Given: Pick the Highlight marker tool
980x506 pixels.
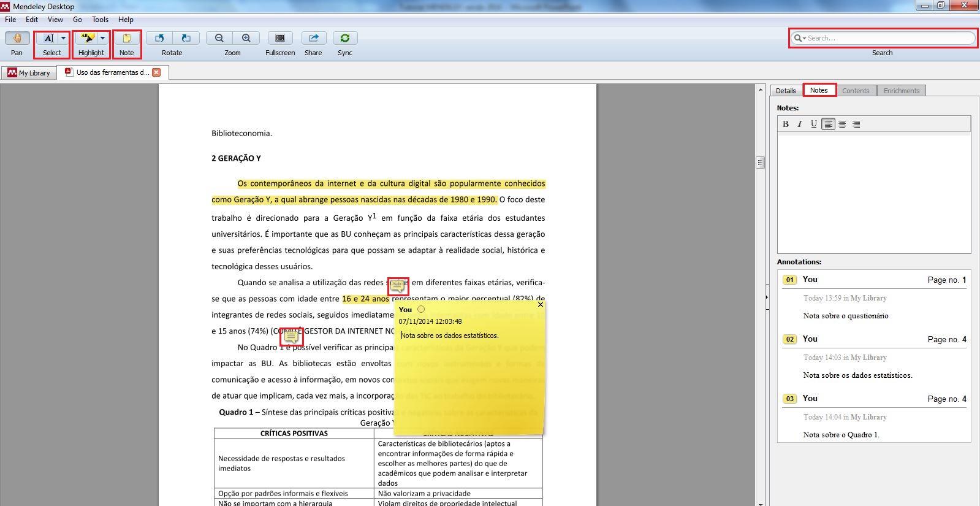Looking at the screenshot, I should tap(88, 38).
